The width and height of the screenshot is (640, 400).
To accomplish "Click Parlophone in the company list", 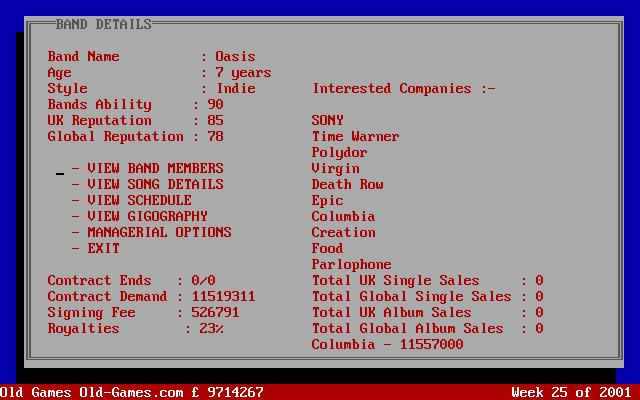I will click(351, 264).
